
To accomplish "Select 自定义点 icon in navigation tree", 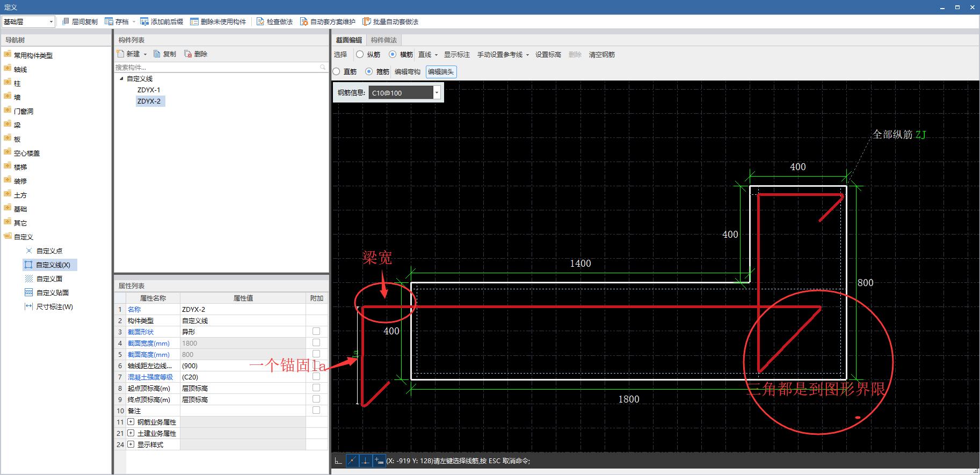I will point(29,251).
